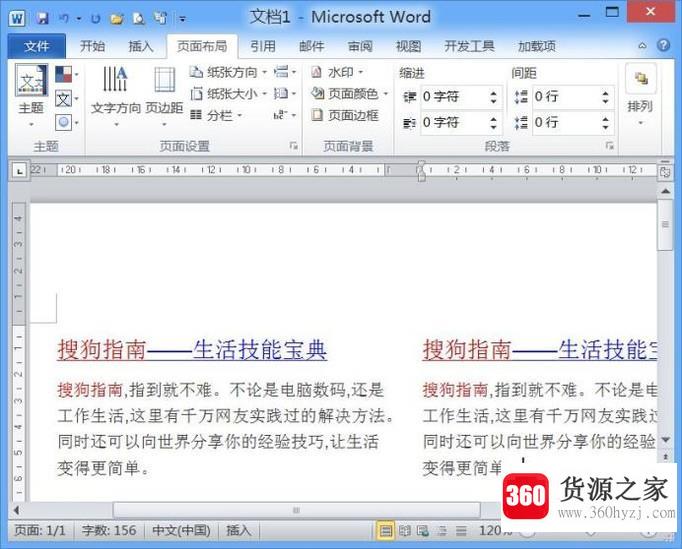
Task: Switch to the 开始 tab
Action: click(92, 46)
